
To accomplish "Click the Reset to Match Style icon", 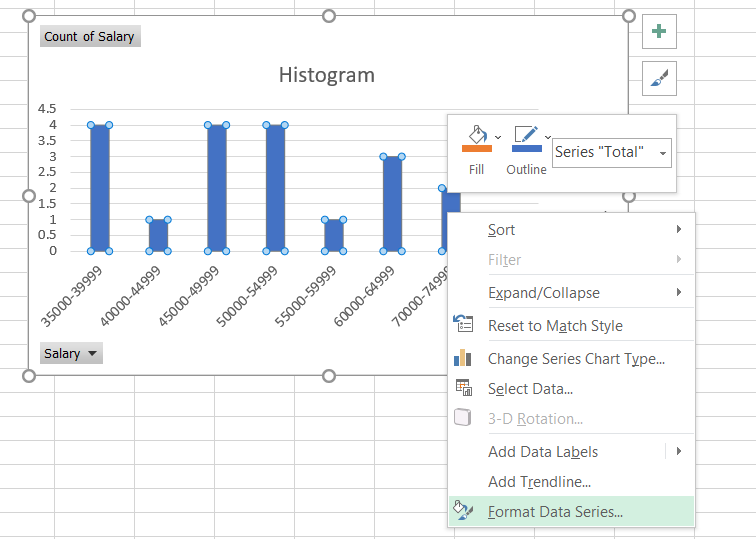I will [463, 325].
